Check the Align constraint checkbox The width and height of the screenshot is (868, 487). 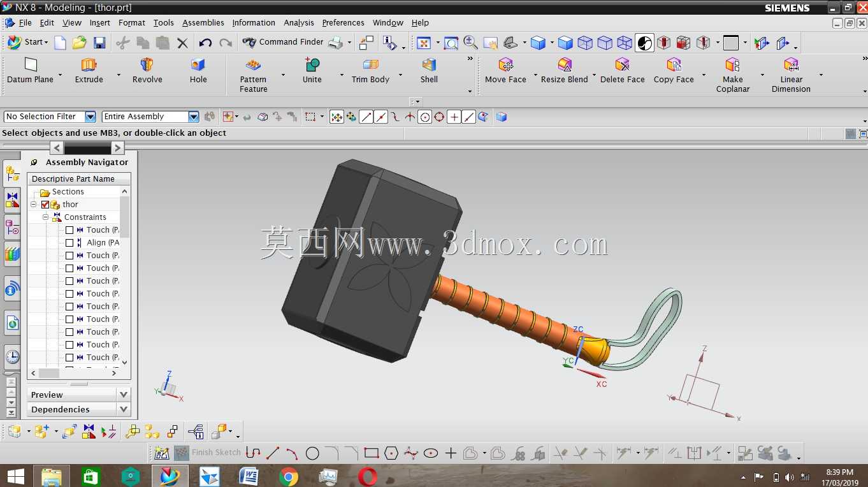click(x=69, y=243)
